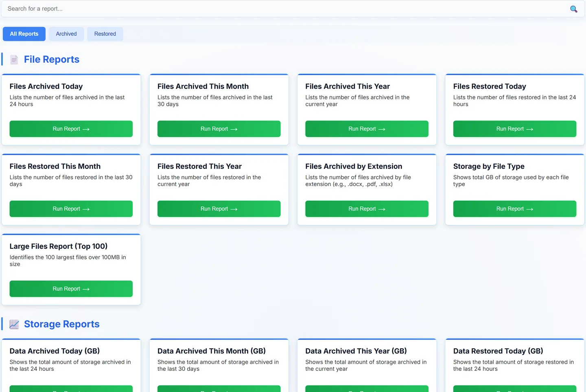The image size is (586, 392).
Task: Click the Data Archived Today (GB) title
Action: (x=55, y=351)
